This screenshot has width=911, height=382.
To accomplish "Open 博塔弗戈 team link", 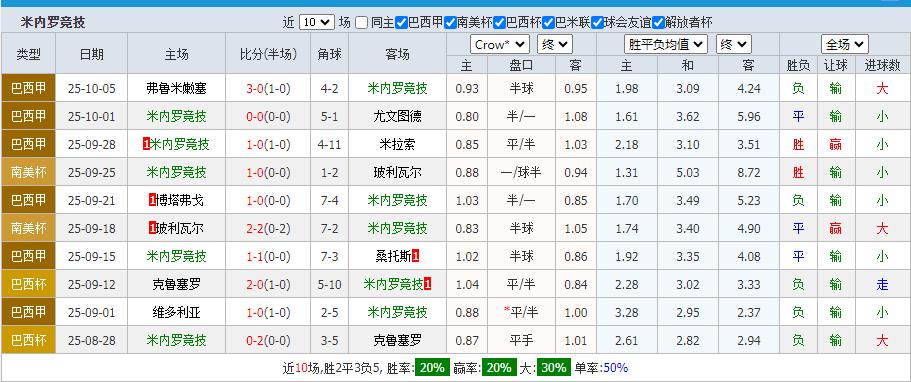I will [x=180, y=201].
